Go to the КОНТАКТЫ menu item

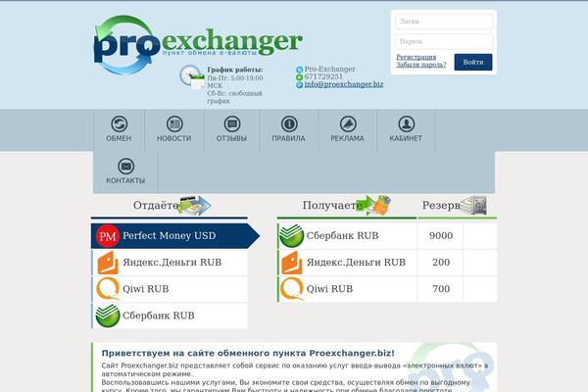[x=125, y=171]
